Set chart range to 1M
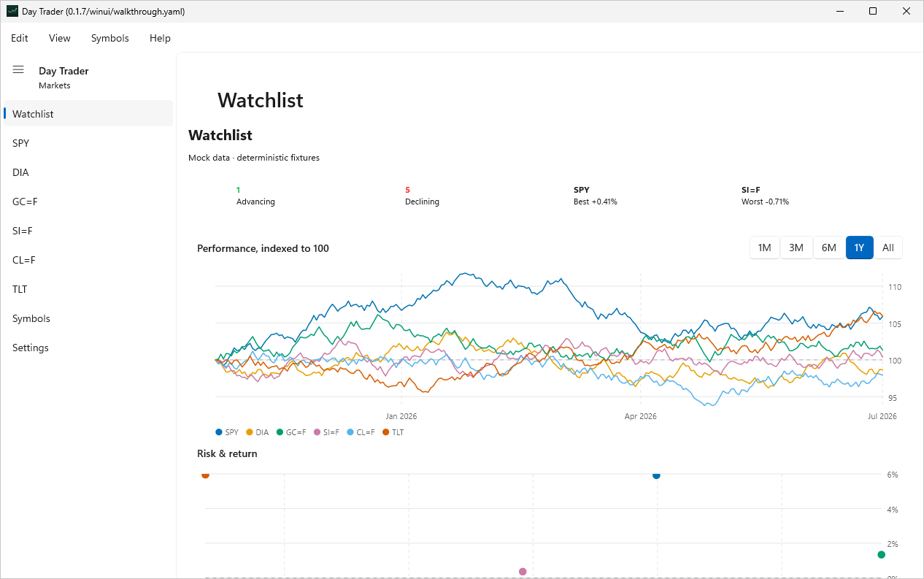Screen dimensions: 924x579 [765, 248]
